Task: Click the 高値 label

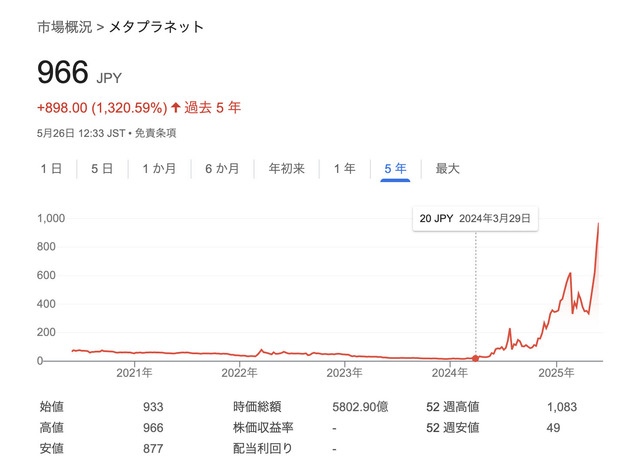Action: [51, 427]
